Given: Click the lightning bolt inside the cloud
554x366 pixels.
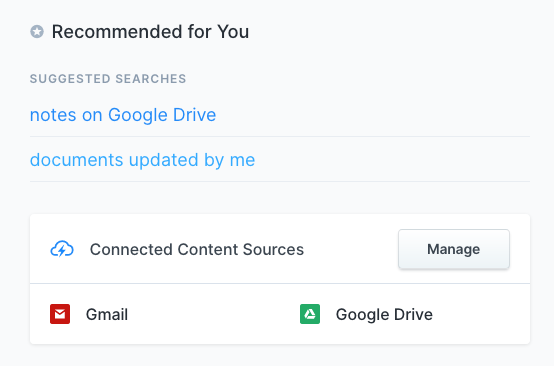Looking at the screenshot, I should 62,250.
